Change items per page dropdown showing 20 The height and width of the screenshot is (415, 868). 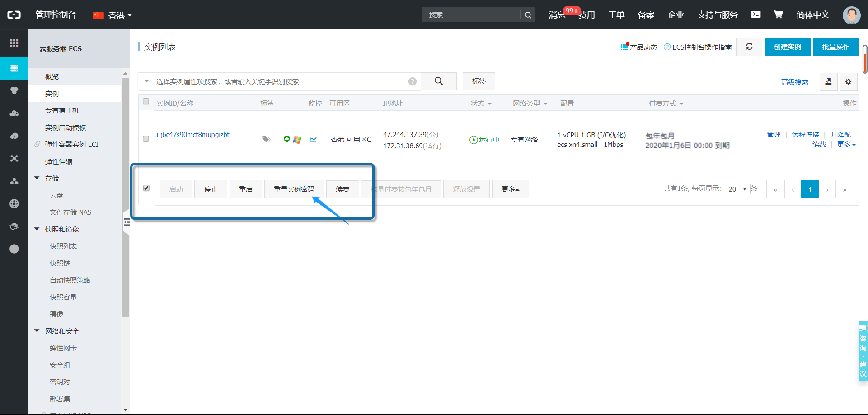(737, 189)
